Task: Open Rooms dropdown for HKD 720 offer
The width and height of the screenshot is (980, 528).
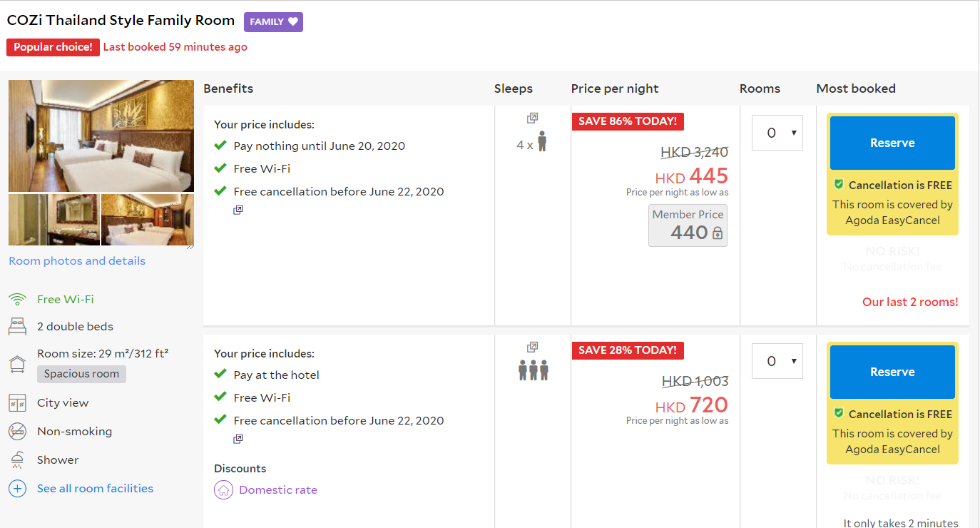Action: click(777, 362)
